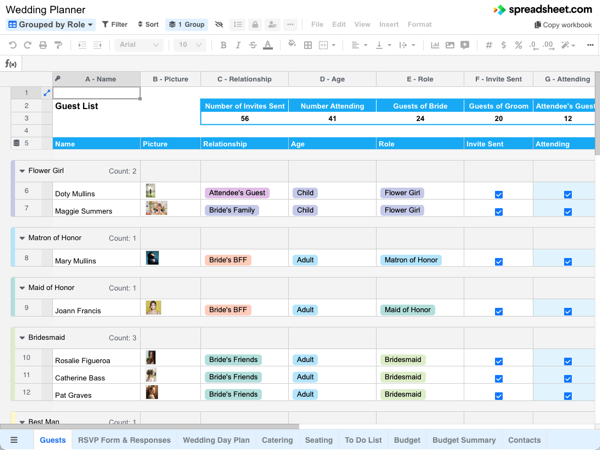Toggle Invite Sent checkbox for Pat Graves
The width and height of the screenshot is (600, 450).
pyautogui.click(x=499, y=396)
